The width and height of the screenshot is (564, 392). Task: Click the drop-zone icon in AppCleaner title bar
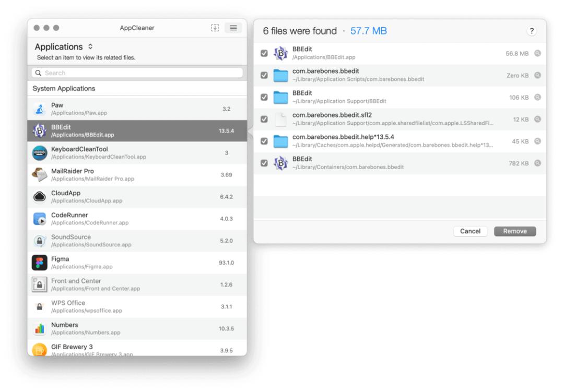215,28
